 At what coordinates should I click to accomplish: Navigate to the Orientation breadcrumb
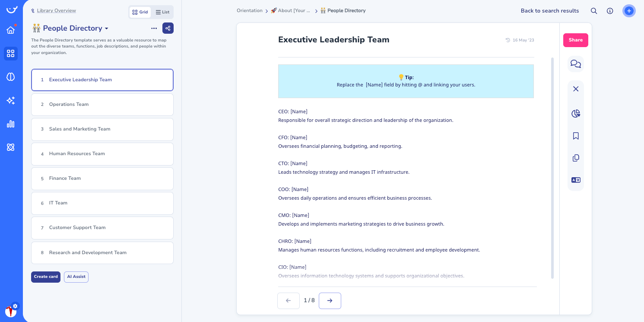pos(250,10)
